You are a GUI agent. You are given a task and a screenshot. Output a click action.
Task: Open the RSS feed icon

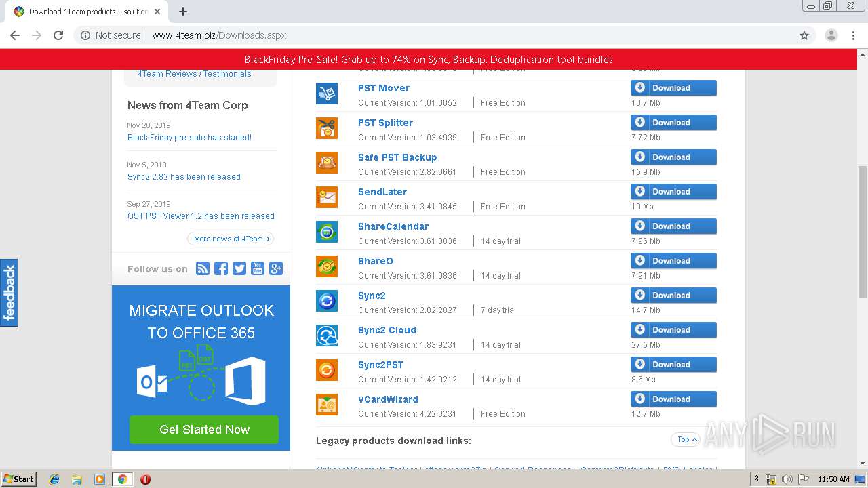[203, 268]
